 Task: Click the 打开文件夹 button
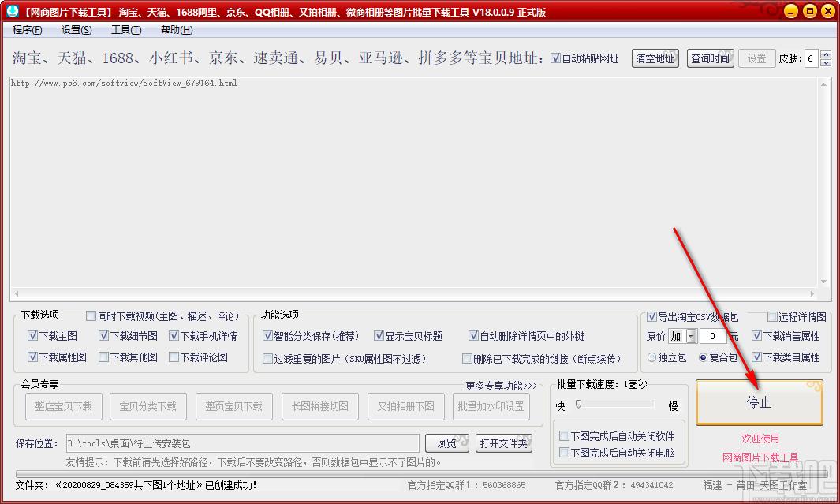[x=503, y=443]
